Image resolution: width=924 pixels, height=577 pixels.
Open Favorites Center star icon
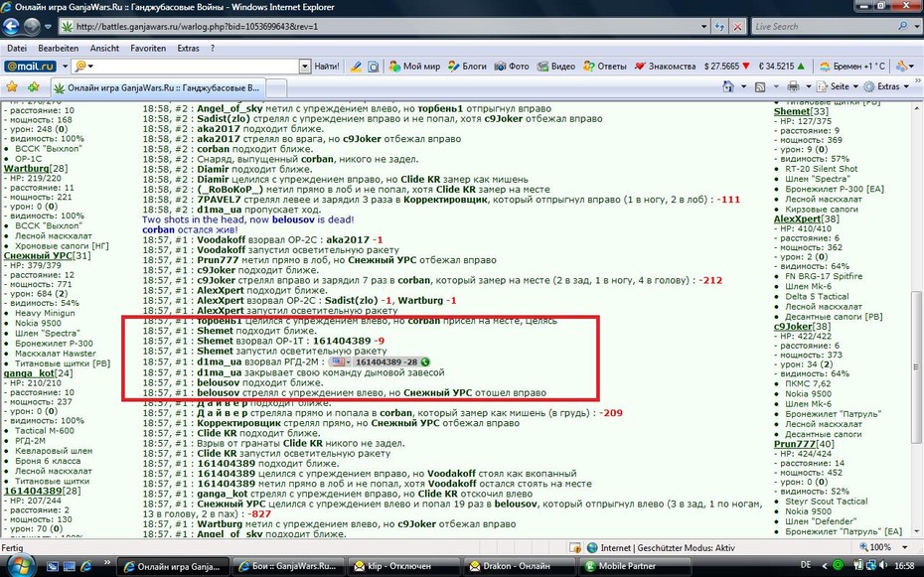coord(12,87)
